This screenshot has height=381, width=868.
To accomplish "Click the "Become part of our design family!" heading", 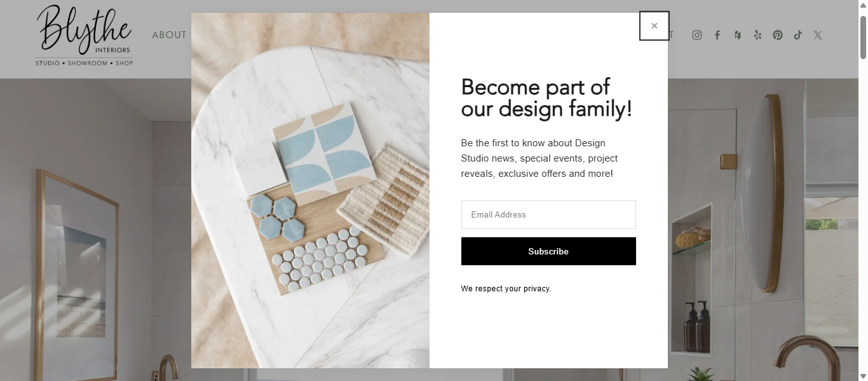I will (546, 98).
